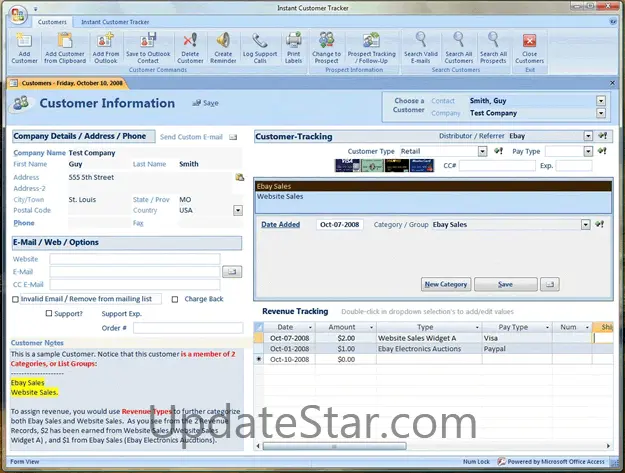Click the edit icon next to Customer Type dropdown

coord(498,151)
